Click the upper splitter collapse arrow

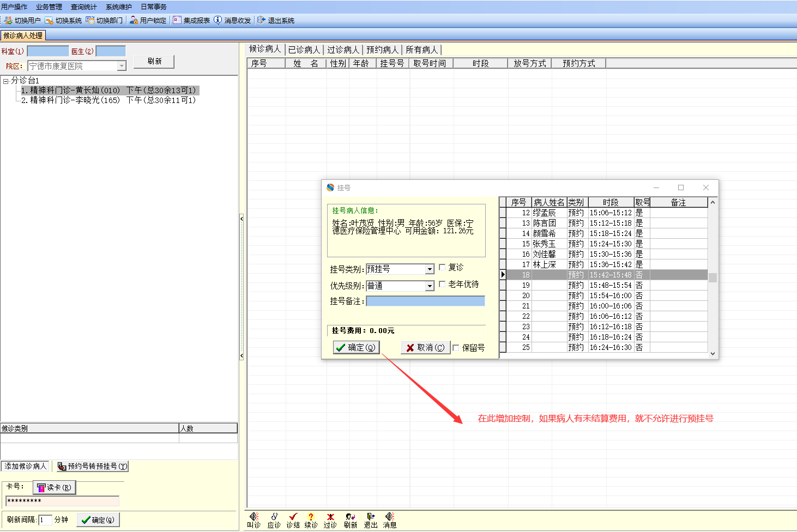coord(241,219)
